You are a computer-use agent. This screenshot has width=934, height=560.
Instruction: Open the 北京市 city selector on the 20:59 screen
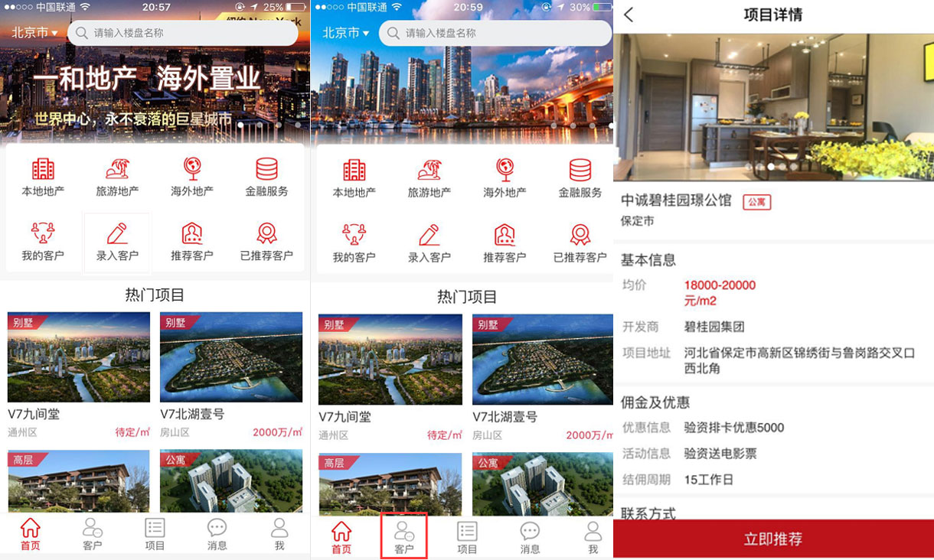(345, 33)
